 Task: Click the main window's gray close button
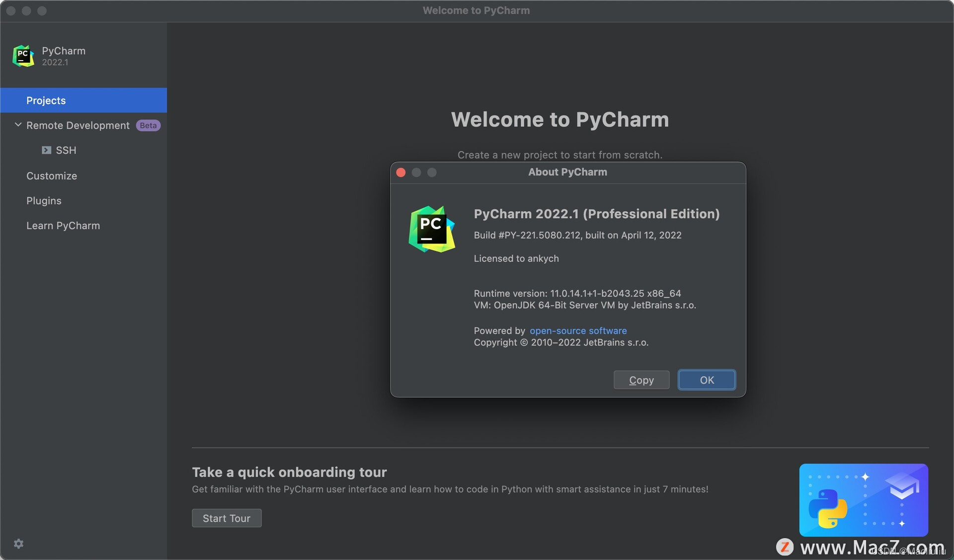11,10
